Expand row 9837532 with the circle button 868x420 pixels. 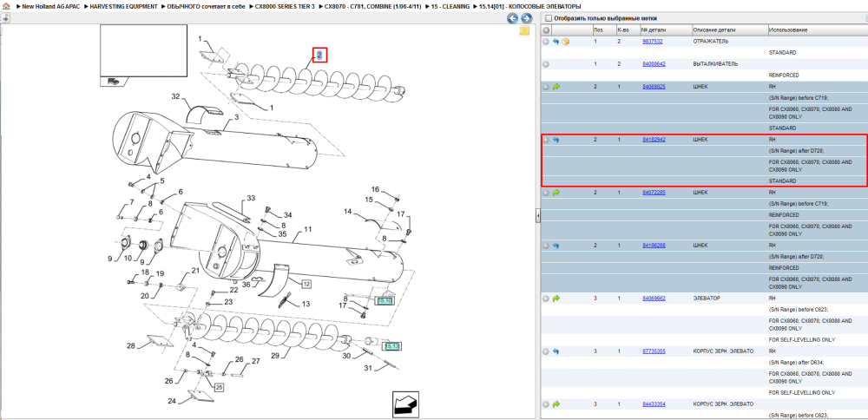click(546, 42)
